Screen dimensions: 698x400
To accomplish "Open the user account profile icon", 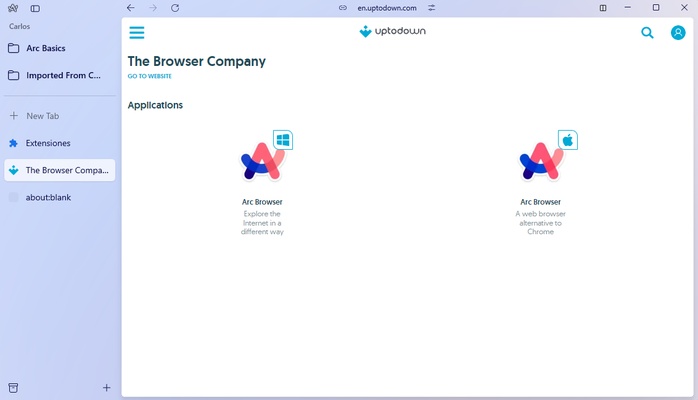I will pos(678,32).
